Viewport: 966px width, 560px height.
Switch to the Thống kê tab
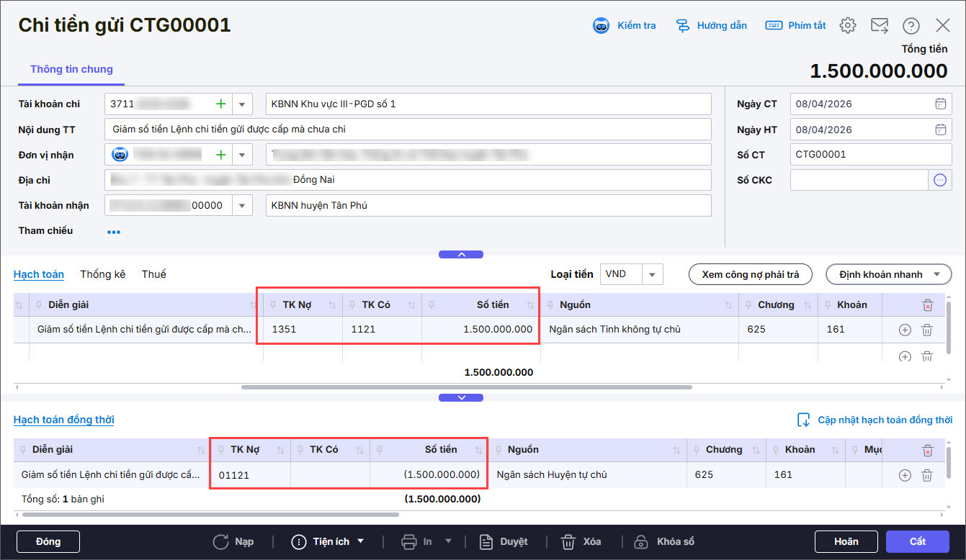(102, 274)
